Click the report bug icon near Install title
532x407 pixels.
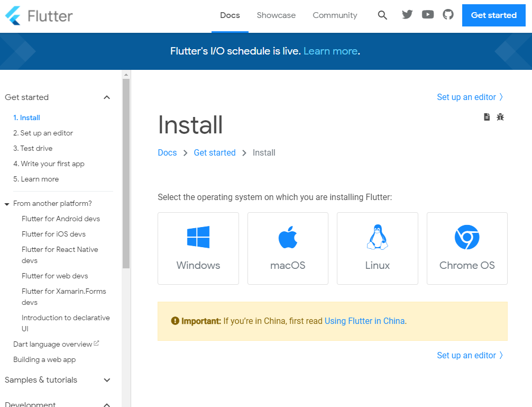[x=500, y=117]
